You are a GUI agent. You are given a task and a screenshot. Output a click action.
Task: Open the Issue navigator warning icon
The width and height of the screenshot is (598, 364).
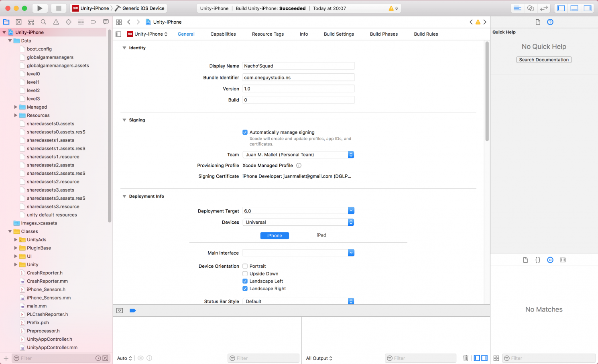(56, 22)
